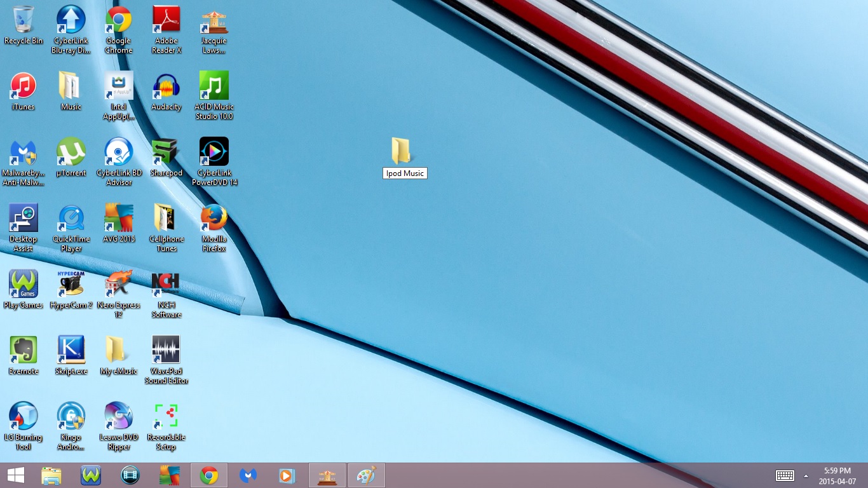Select the Intel AppUp shortcut

[119, 96]
